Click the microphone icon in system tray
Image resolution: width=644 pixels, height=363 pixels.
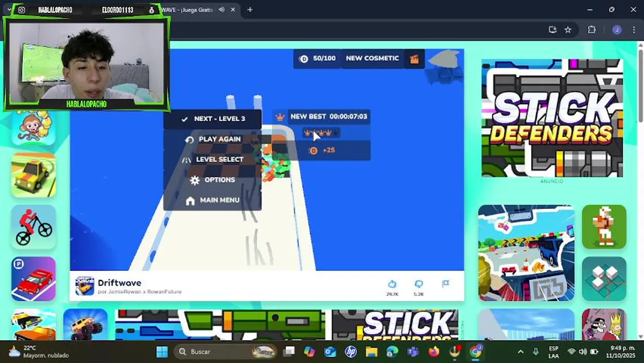[536, 351]
